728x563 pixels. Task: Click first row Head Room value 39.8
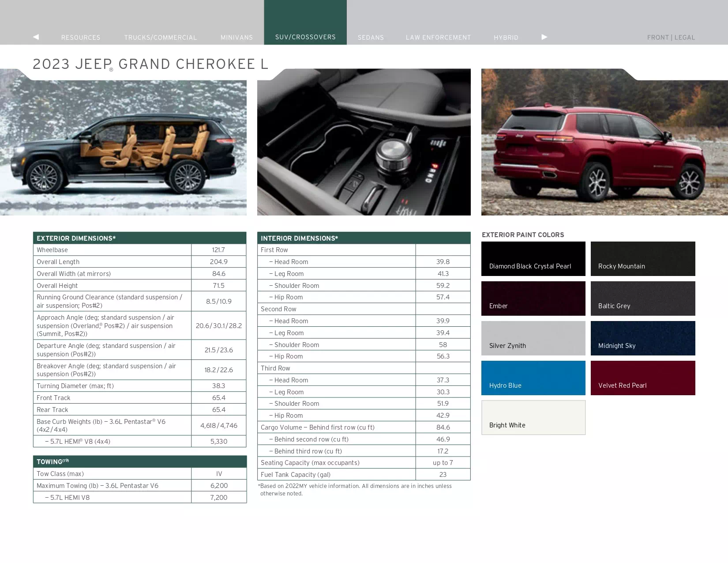pos(443,262)
